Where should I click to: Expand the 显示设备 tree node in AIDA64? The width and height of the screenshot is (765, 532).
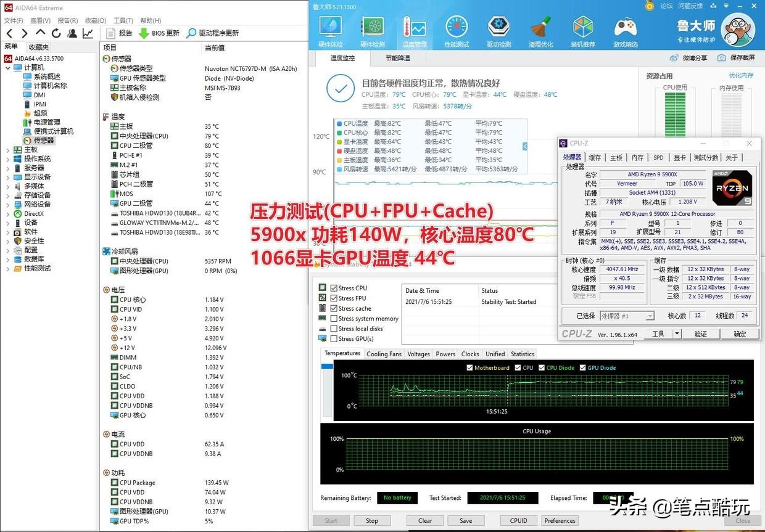point(9,177)
